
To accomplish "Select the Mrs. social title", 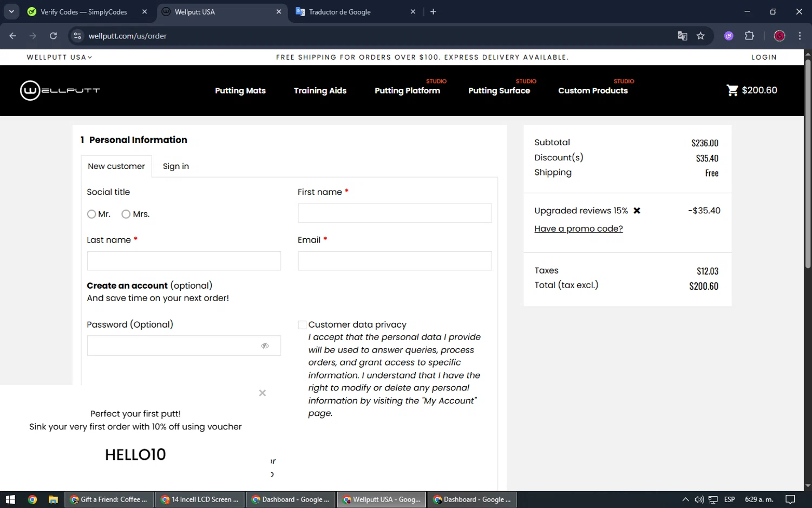I will click(126, 214).
